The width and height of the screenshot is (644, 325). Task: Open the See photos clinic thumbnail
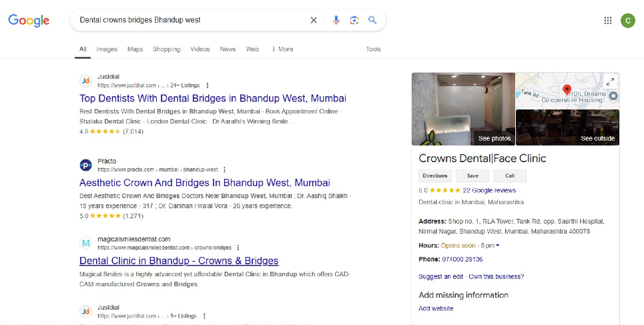click(x=463, y=109)
